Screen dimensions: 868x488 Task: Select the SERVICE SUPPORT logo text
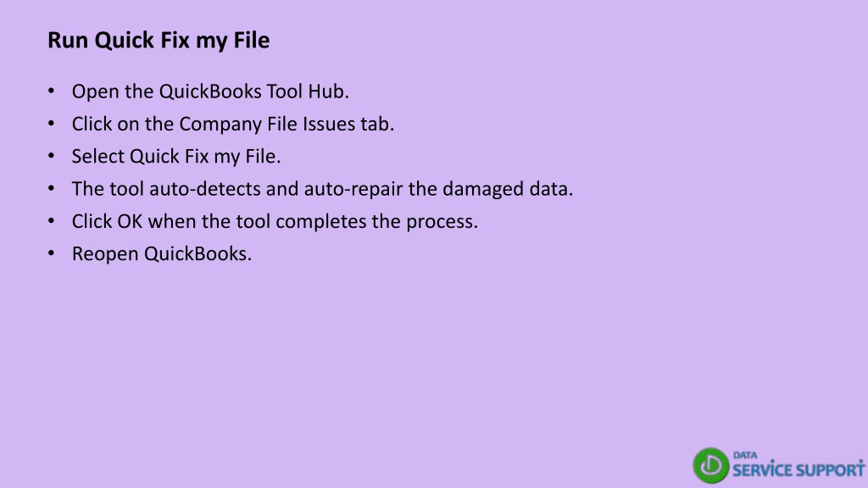point(798,470)
